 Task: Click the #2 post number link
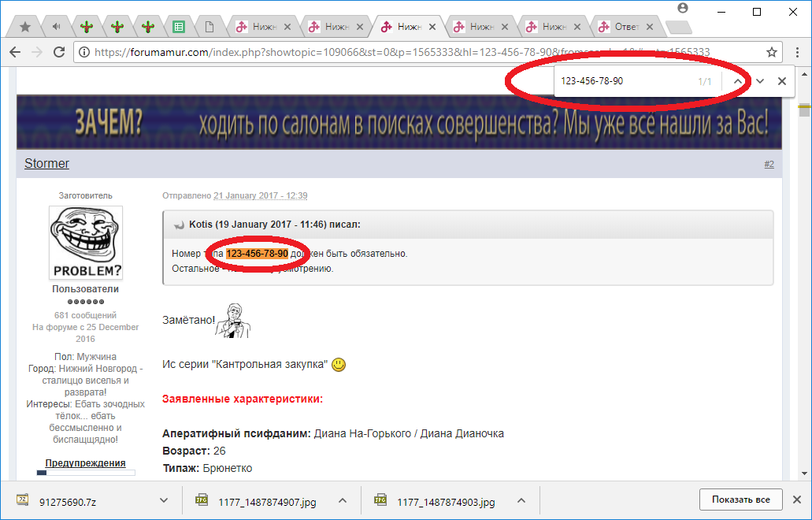[769, 164]
